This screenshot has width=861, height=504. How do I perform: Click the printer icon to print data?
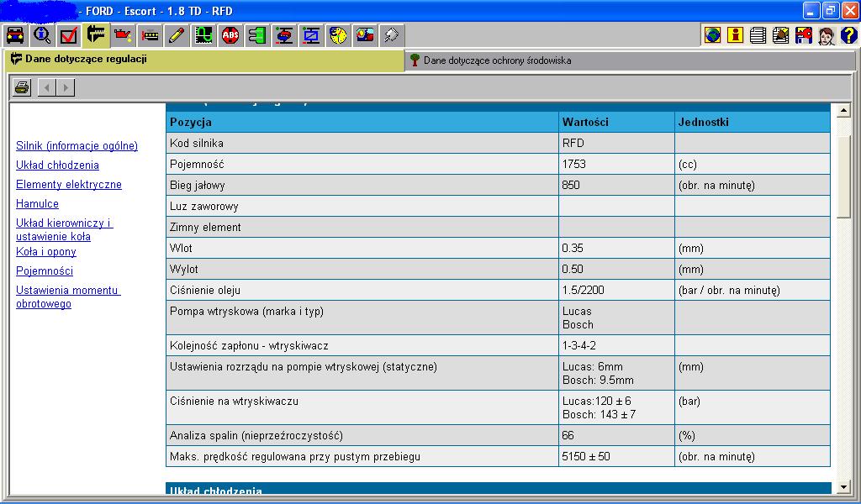(x=22, y=87)
